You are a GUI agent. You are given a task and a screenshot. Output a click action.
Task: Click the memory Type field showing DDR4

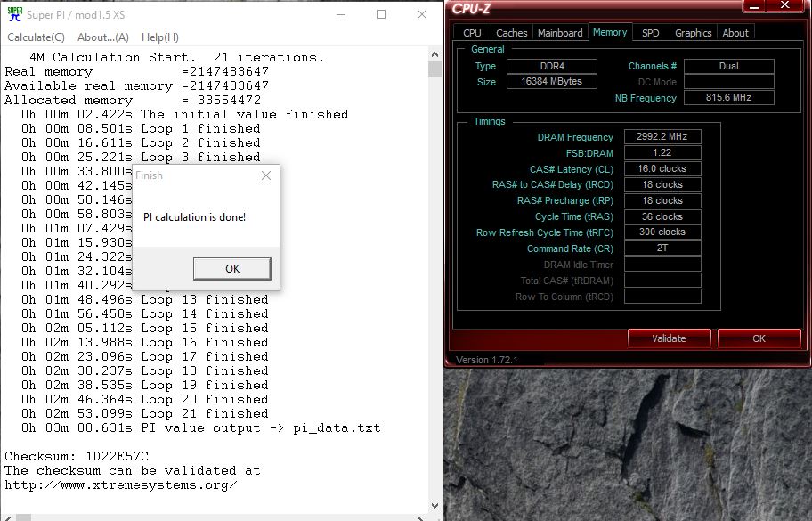tap(551, 66)
